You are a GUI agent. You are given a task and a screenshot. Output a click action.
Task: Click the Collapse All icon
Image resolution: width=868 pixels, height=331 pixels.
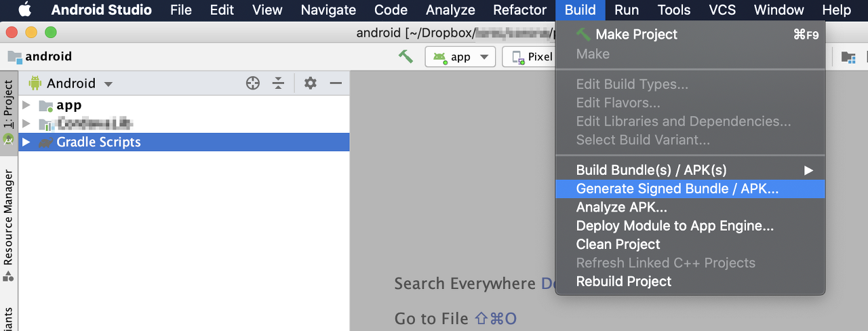[278, 83]
